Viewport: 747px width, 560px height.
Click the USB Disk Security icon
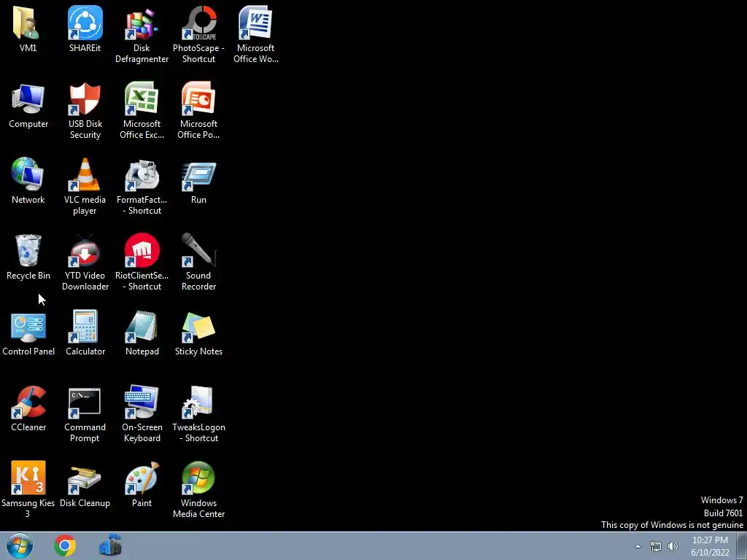85,98
